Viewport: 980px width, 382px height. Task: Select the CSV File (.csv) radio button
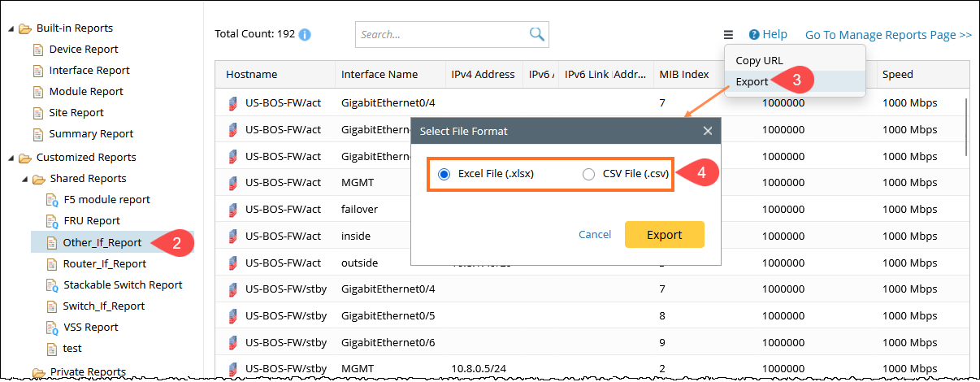point(588,174)
